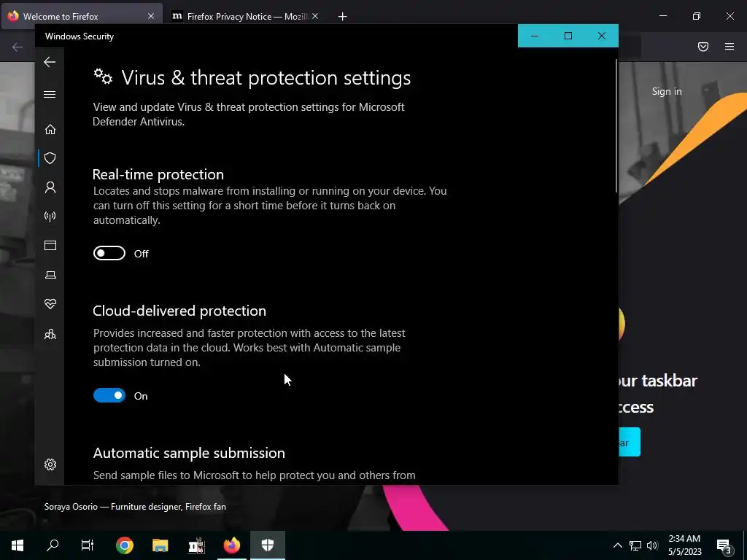747x560 pixels.
Task: Click the Virus & threat protection settings title
Action: (266, 77)
